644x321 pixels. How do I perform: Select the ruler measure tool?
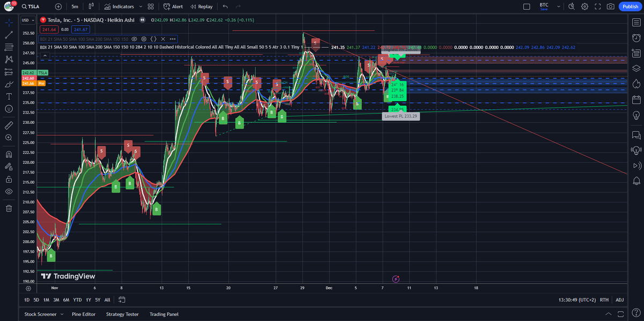point(9,125)
